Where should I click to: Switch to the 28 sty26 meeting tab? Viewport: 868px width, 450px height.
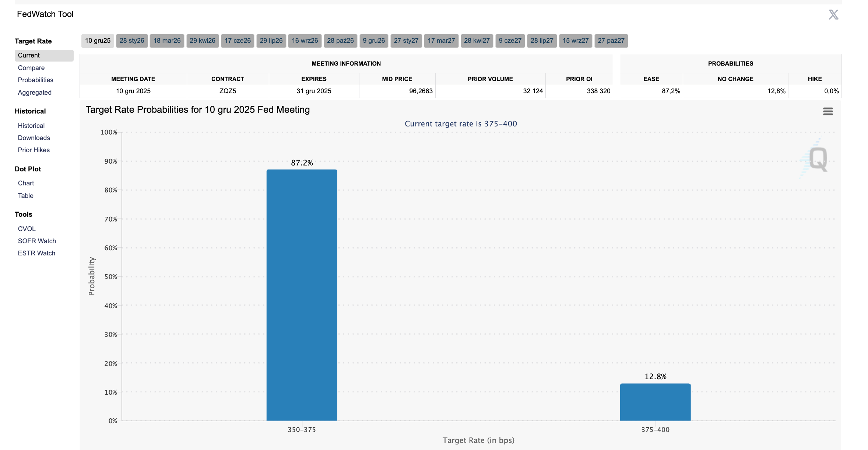point(132,41)
